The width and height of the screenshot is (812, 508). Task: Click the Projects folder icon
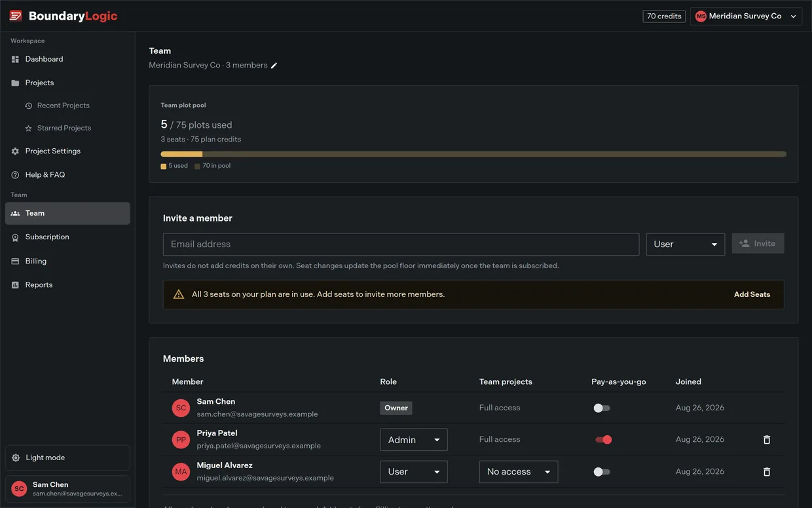15,83
